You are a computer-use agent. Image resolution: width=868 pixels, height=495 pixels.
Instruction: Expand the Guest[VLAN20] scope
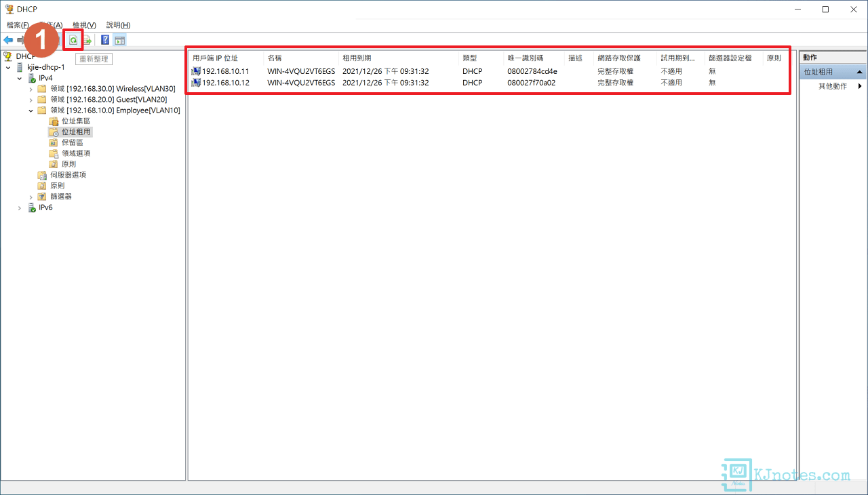click(31, 100)
